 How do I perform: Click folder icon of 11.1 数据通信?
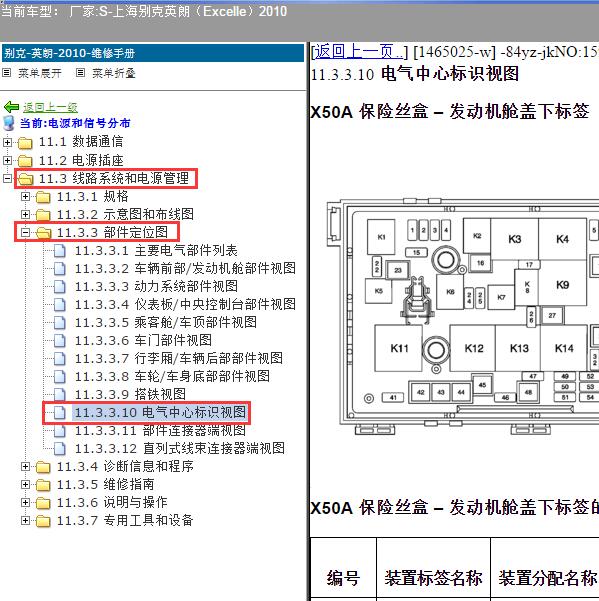pos(25,143)
